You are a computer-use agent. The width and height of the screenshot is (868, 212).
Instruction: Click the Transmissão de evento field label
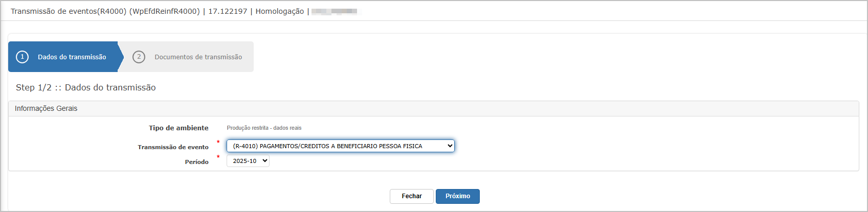pyautogui.click(x=173, y=147)
